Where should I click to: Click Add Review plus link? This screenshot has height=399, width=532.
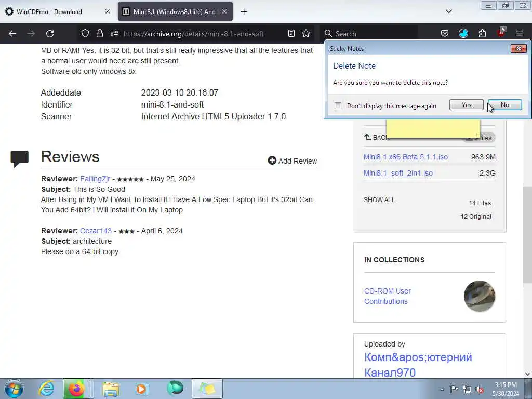tap(292, 161)
